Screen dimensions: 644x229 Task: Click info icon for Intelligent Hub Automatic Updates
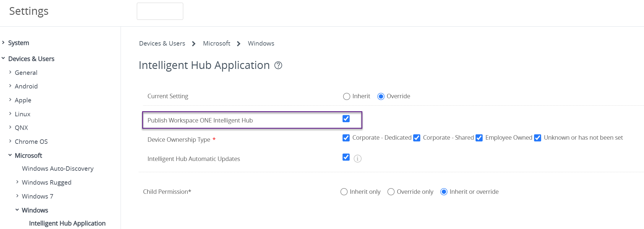(x=358, y=159)
